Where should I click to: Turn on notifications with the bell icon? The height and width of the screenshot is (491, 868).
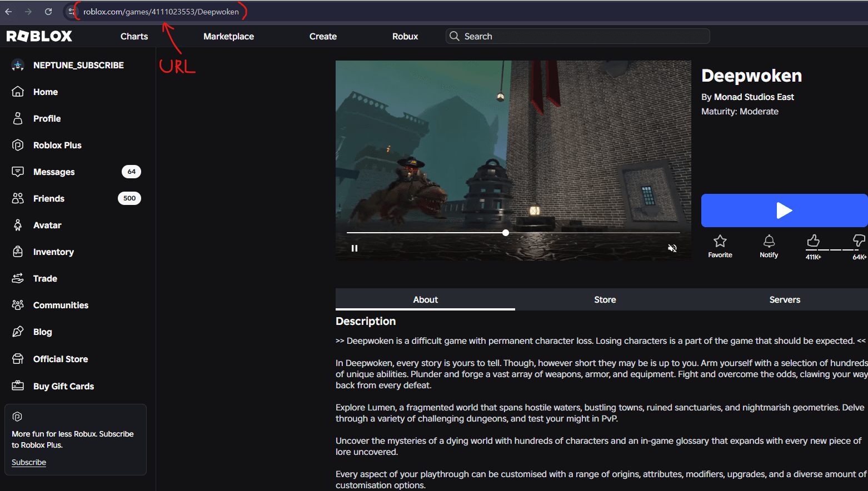tap(769, 241)
